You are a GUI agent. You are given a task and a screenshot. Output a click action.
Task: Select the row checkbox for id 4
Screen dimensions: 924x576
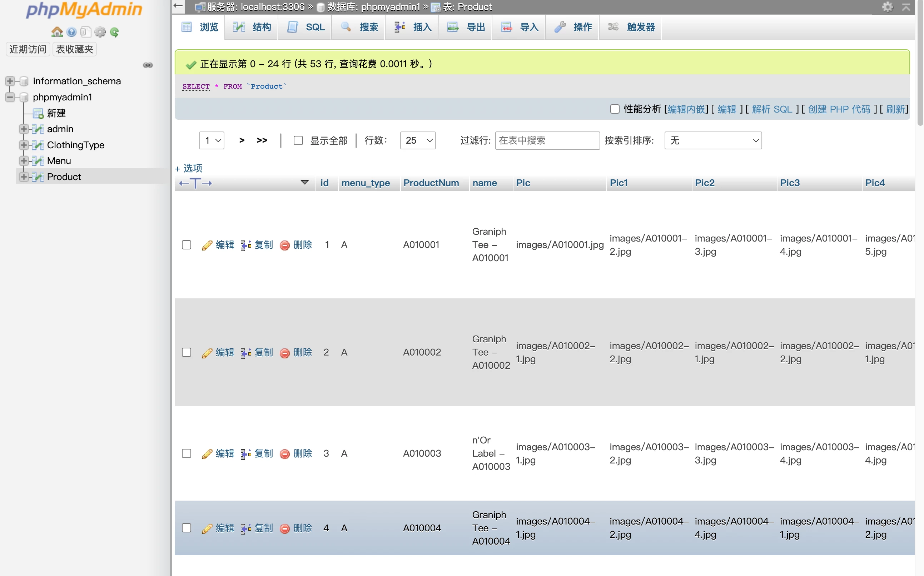coord(186,528)
